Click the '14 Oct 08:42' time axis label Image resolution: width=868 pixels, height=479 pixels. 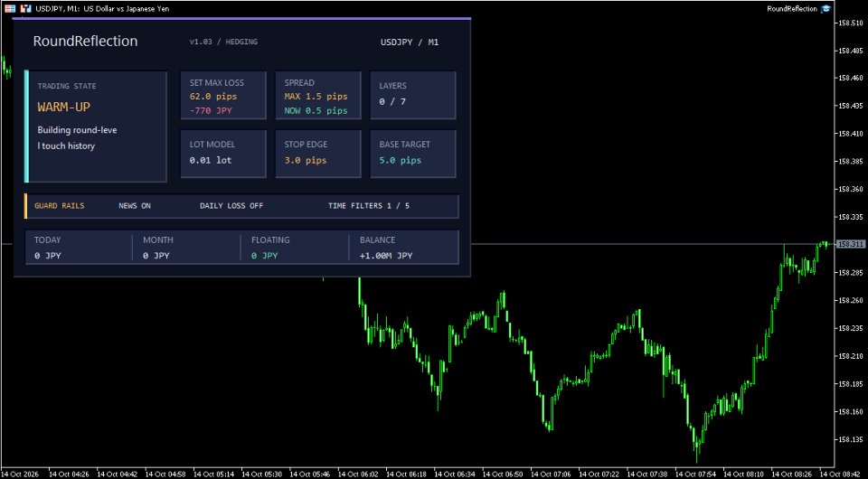pyautogui.click(x=840, y=474)
